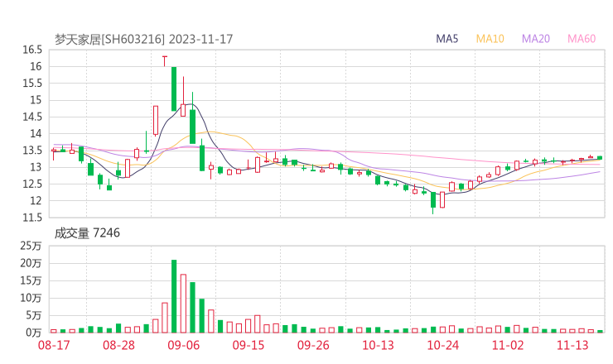This screenshot has height=364, width=613.
Task: Click the 11-02 date axis label
Action: coord(508,345)
